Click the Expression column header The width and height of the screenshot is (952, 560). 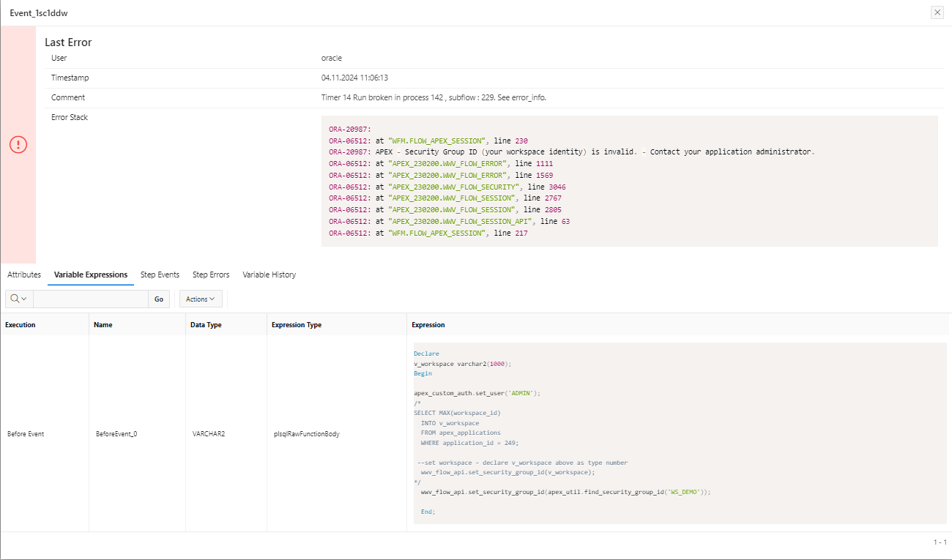pyautogui.click(x=428, y=324)
